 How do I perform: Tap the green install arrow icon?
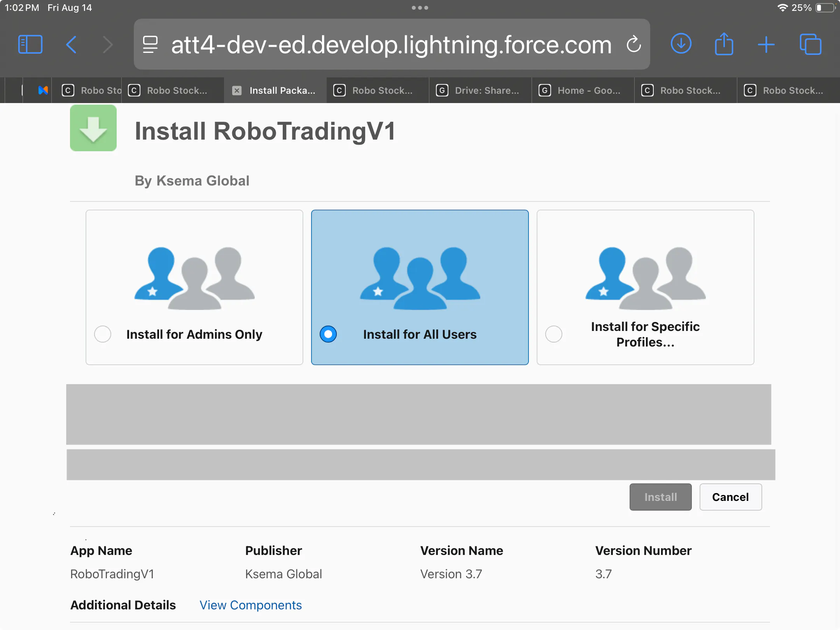(x=93, y=128)
